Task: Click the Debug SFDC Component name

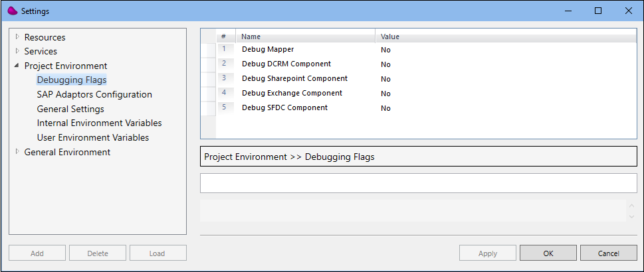Action: click(x=284, y=108)
